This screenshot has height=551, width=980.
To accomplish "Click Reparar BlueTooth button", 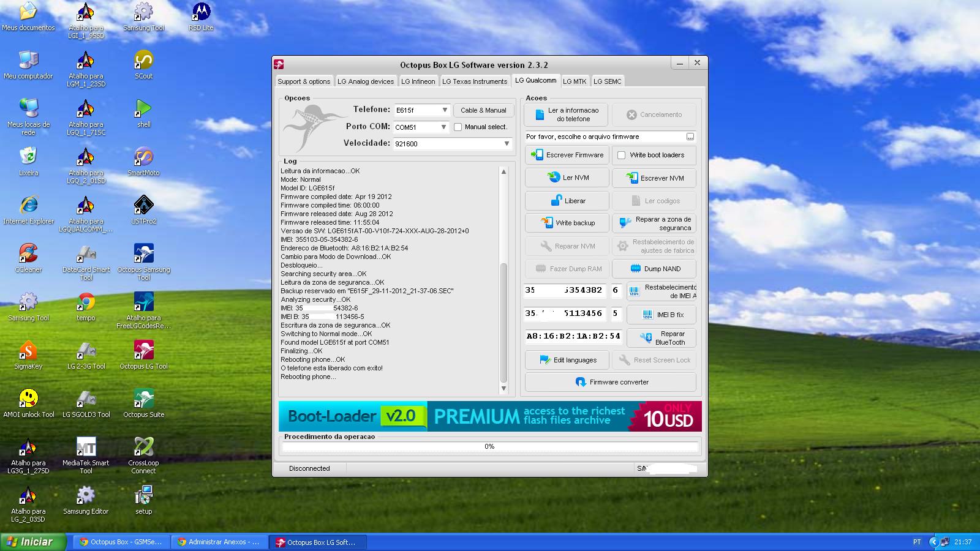I will point(662,338).
